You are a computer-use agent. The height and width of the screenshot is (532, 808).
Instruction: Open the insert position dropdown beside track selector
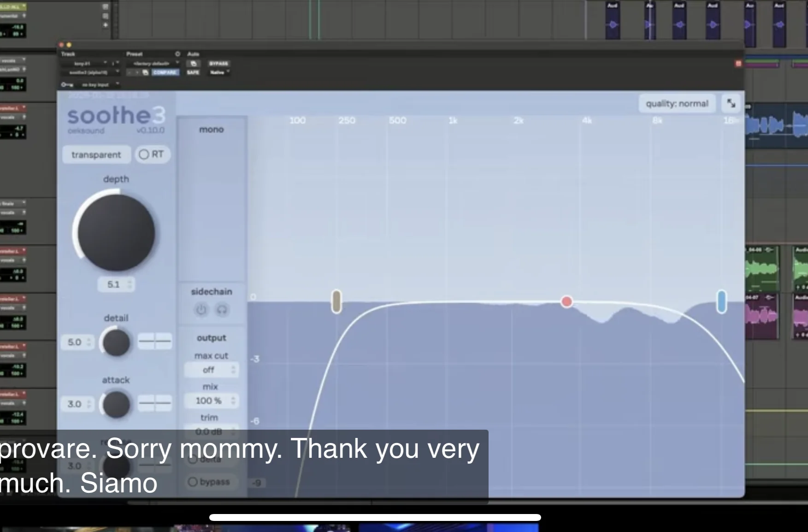114,63
